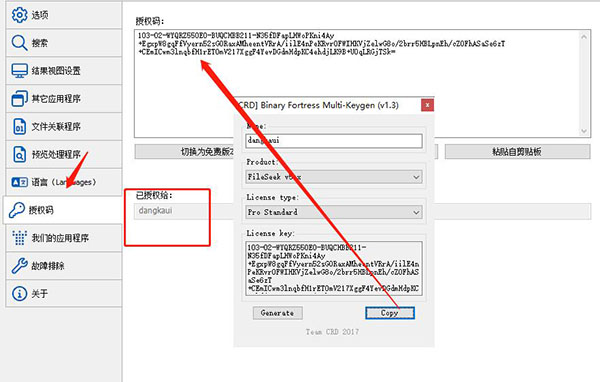Open the 其它应用程序 windows icon
The width and height of the screenshot is (600, 382).
point(20,98)
